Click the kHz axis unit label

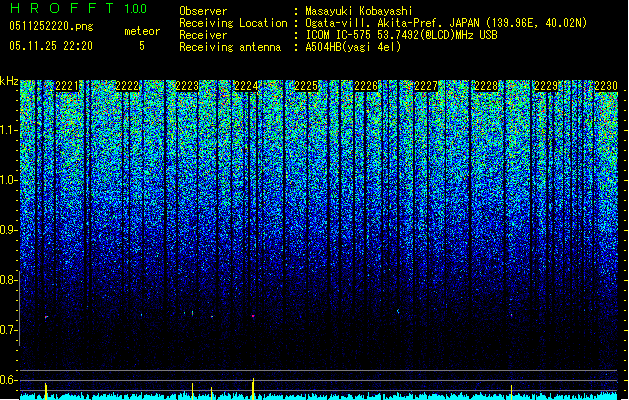click(9, 81)
